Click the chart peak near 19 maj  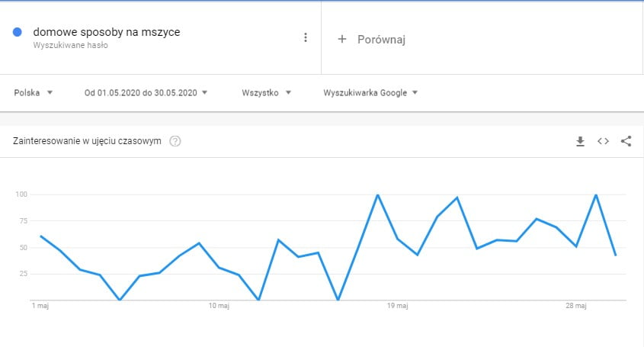tap(377, 195)
